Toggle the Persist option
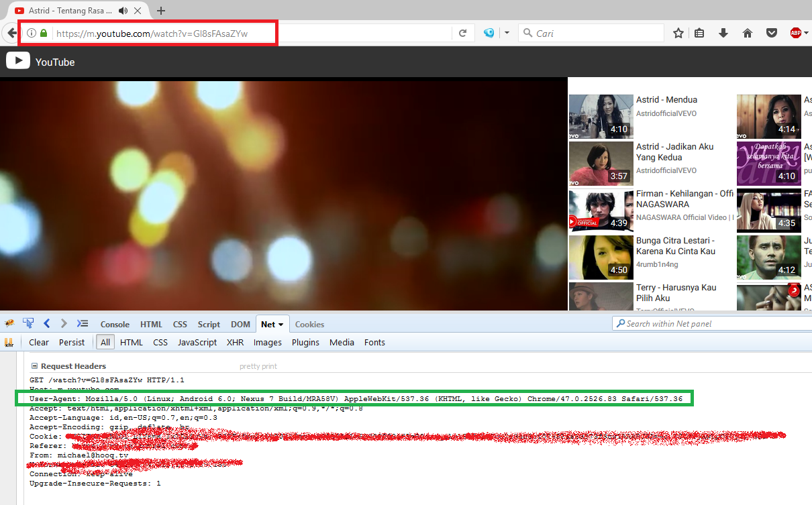The height and width of the screenshot is (505, 812). 72,342
